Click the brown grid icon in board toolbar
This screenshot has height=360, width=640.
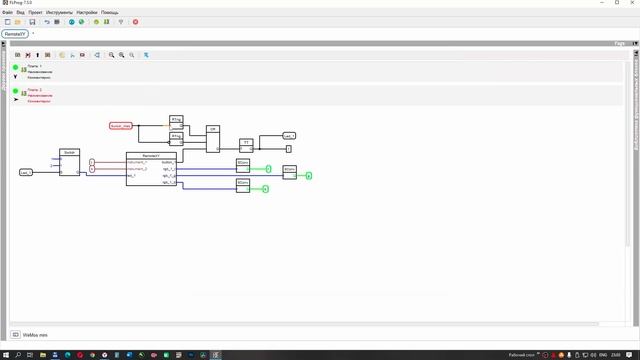coord(47,55)
